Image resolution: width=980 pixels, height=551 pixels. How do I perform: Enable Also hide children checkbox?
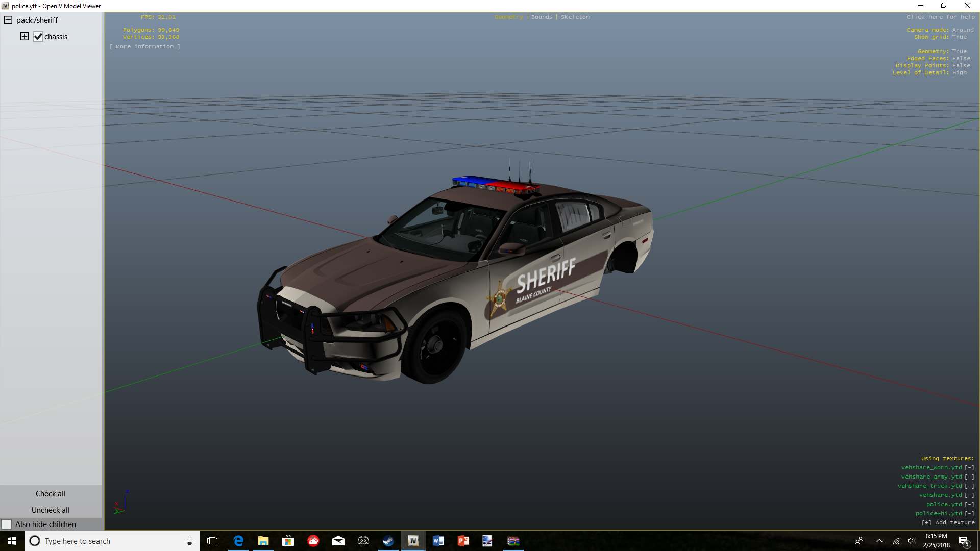(7, 524)
